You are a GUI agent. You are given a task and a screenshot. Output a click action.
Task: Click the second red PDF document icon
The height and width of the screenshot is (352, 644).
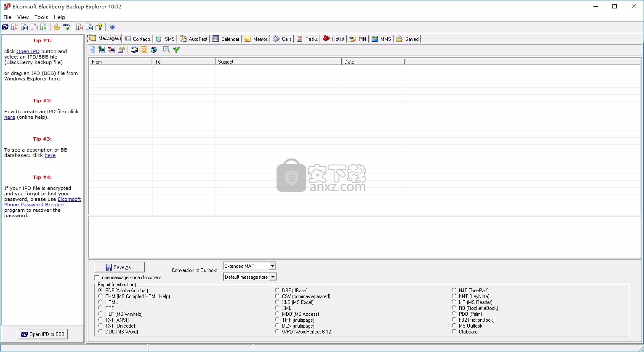[x=80, y=27]
